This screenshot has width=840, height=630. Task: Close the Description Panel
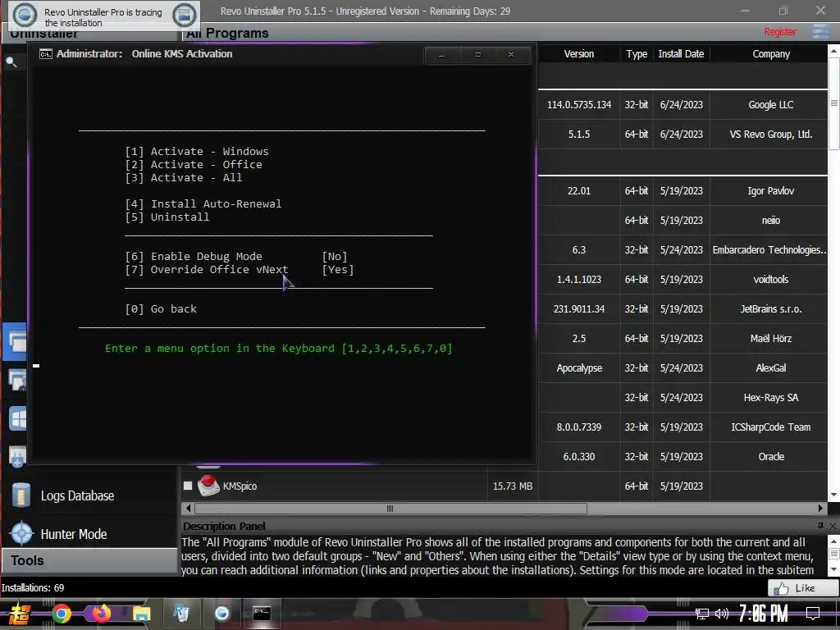click(833, 526)
